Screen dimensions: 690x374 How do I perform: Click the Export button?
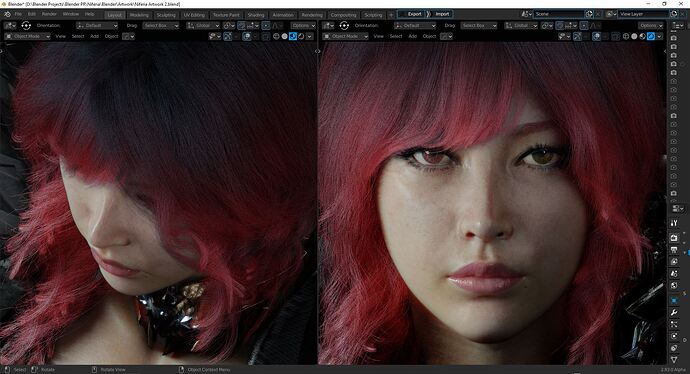pos(412,14)
